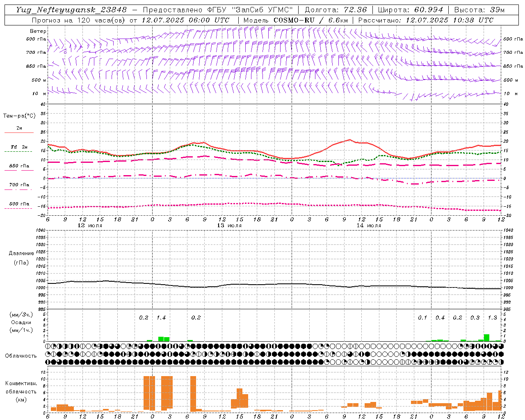525x420 pixels.
Task: Click the Прогноз на 120 часа(ов) forecast text
Action: pos(79,20)
